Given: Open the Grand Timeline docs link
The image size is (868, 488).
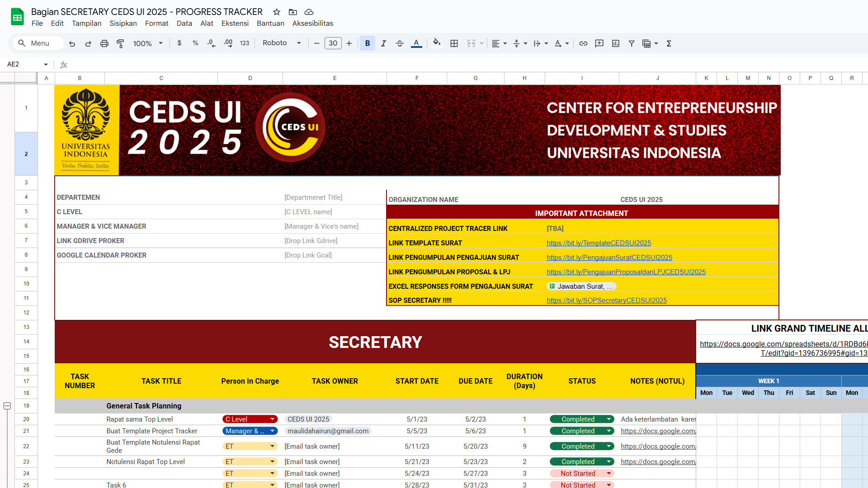Looking at the screenshot, I should 783,348.
